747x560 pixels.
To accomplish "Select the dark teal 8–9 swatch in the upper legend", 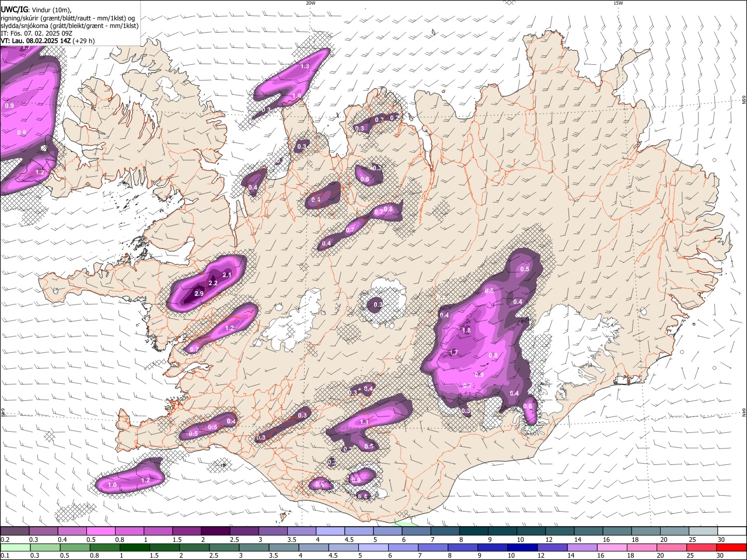I will [473, 531].
